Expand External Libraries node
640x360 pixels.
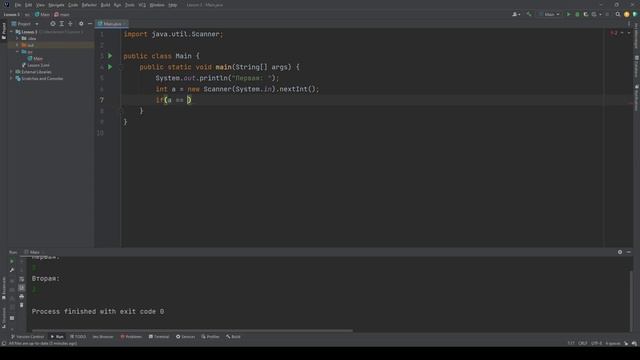[x=12, y=72]
